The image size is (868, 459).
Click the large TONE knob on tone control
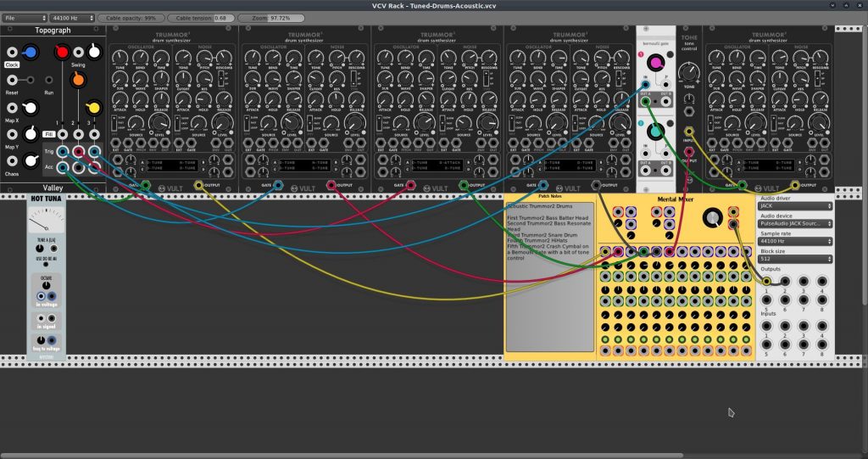pyautogui.click(x=688, y=71)
